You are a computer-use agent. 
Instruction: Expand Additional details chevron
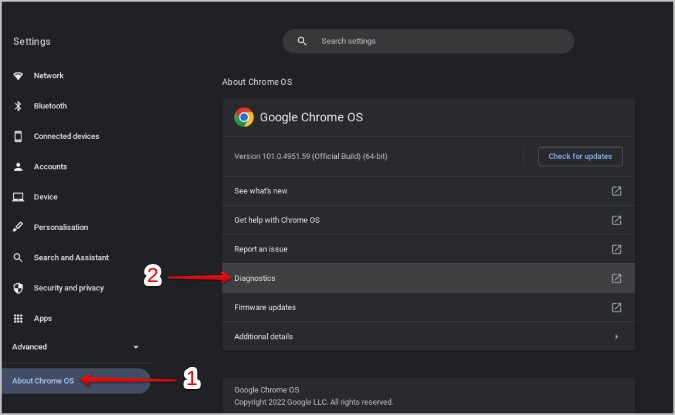(616, 337)
